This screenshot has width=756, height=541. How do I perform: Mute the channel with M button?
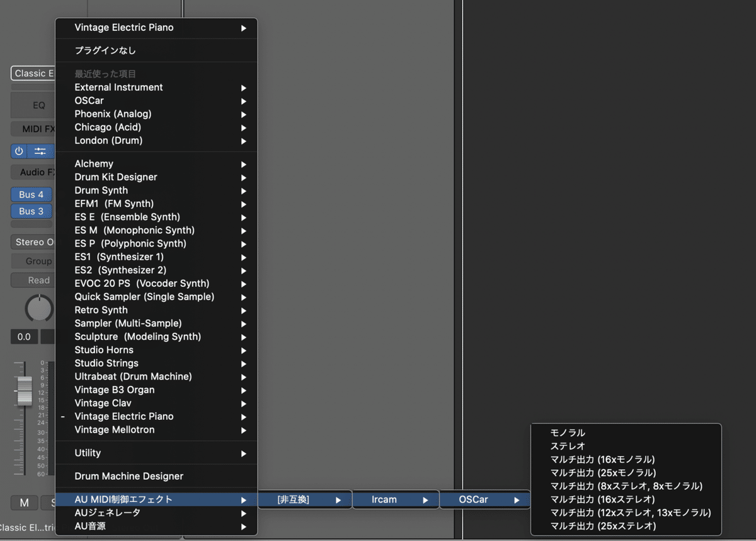point(25,503)
